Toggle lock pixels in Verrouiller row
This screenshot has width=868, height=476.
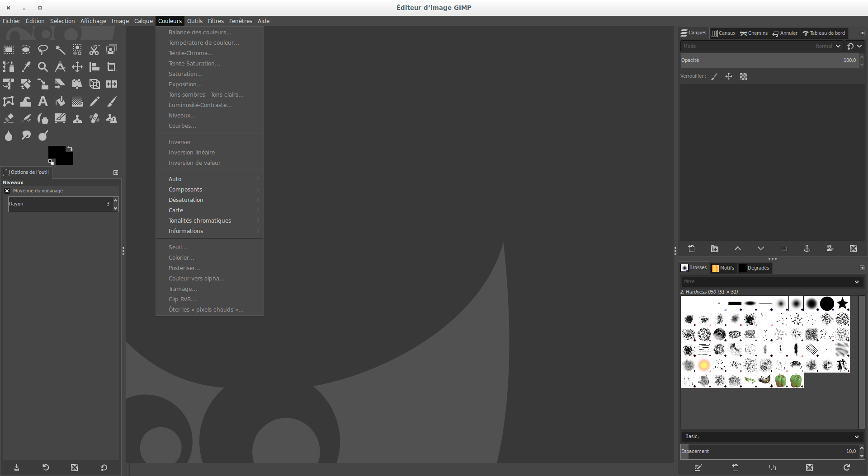(x=714, y=76)
